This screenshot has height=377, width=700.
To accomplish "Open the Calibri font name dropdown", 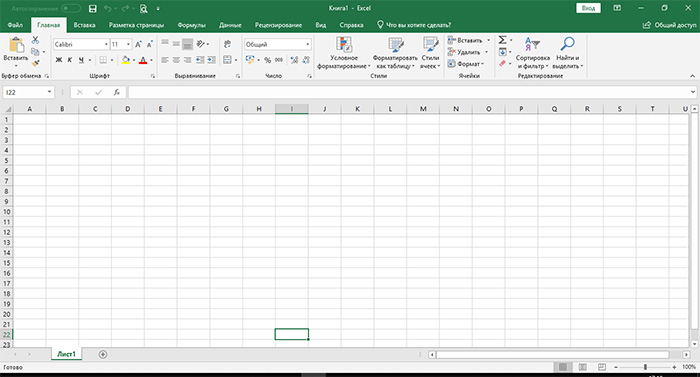I will point(106,44).
